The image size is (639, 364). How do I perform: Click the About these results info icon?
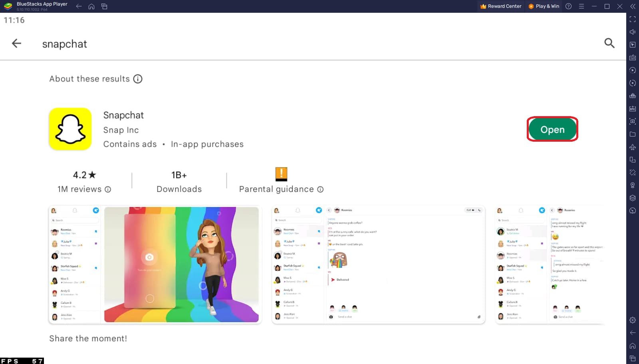(x=137, y=79)
